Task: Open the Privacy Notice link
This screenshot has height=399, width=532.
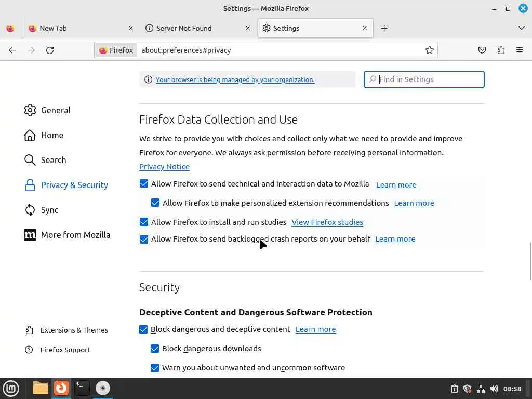Action: coord(164,167)
